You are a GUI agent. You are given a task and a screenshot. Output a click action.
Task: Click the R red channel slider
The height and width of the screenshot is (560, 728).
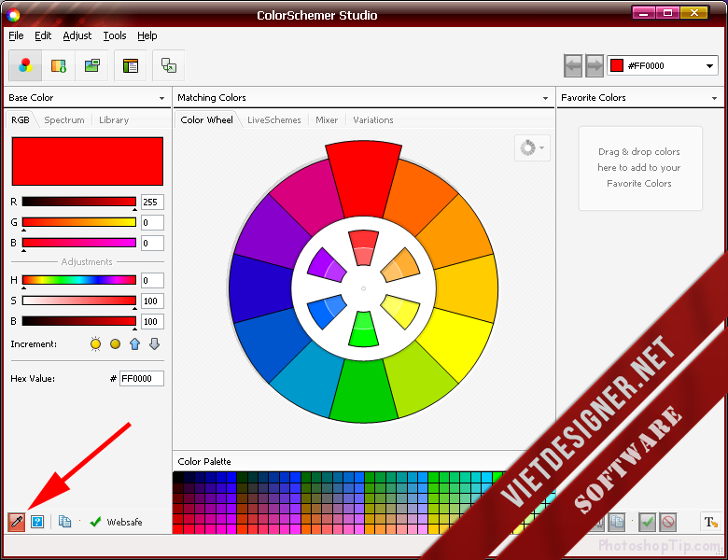(x=79, y=202)
